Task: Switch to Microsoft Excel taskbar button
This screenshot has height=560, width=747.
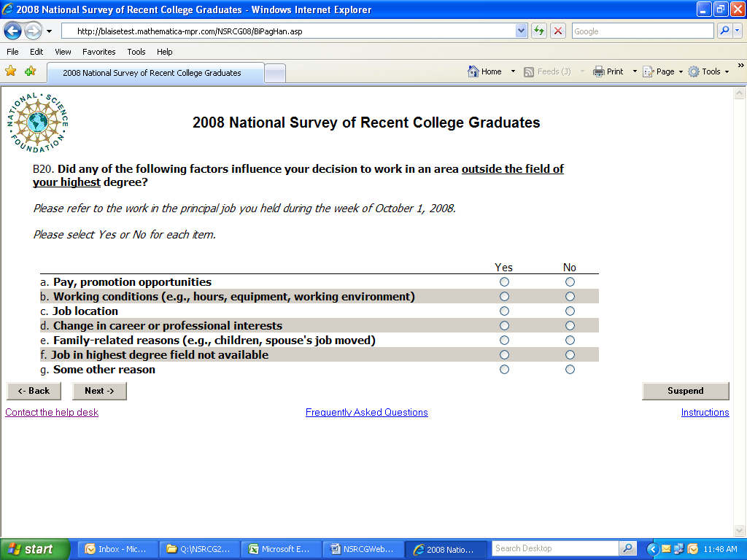Action: [281, 549]
